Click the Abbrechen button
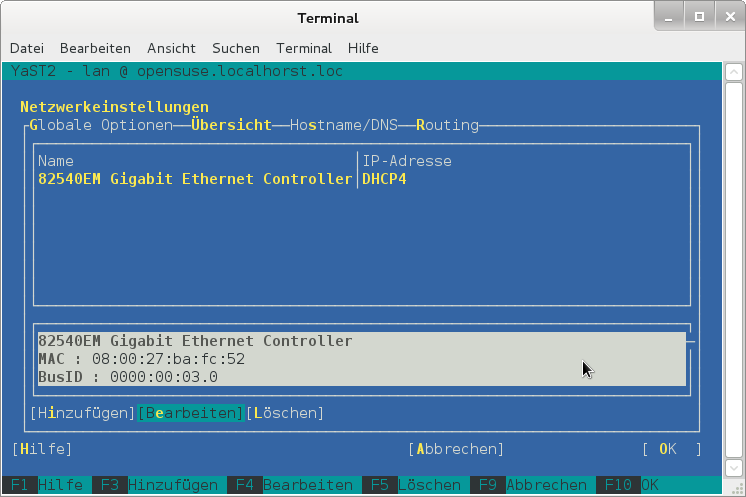The image size is (746, 497). pos(456,449)
